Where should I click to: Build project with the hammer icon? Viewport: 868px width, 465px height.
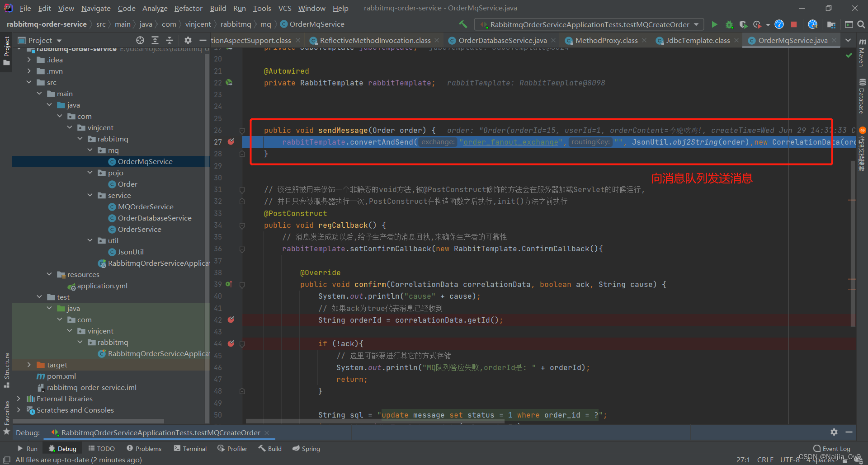coord(463,24)
